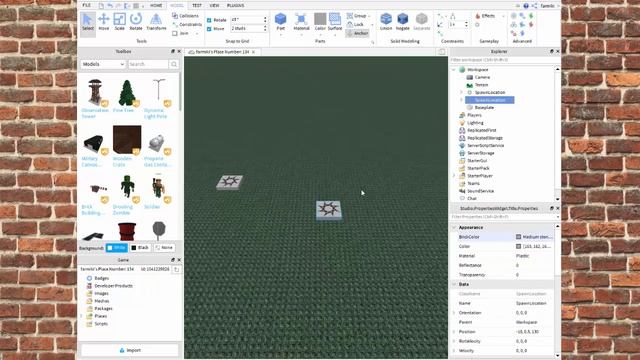Toggle Constraints in the Tools group
The image size is (640, 360).
tap(187, 24)
